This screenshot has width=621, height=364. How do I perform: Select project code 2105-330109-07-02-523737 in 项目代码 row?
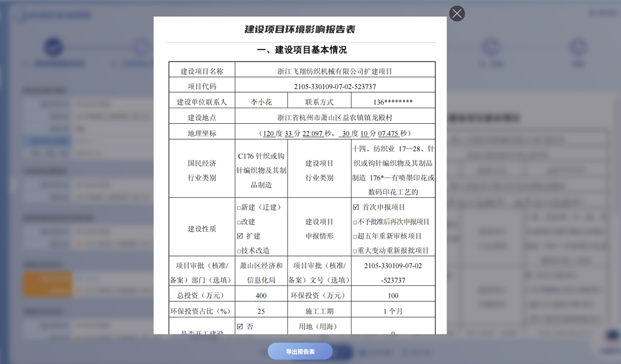point(335,86)
